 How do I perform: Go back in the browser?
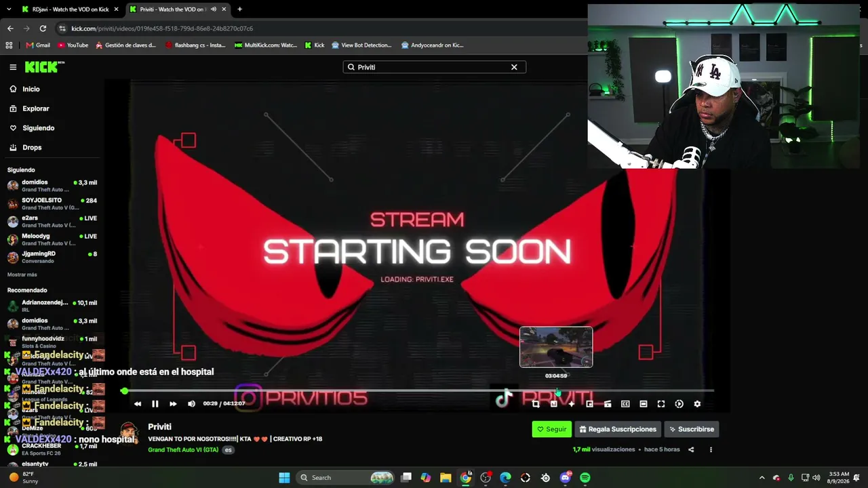tap(10, 28)
